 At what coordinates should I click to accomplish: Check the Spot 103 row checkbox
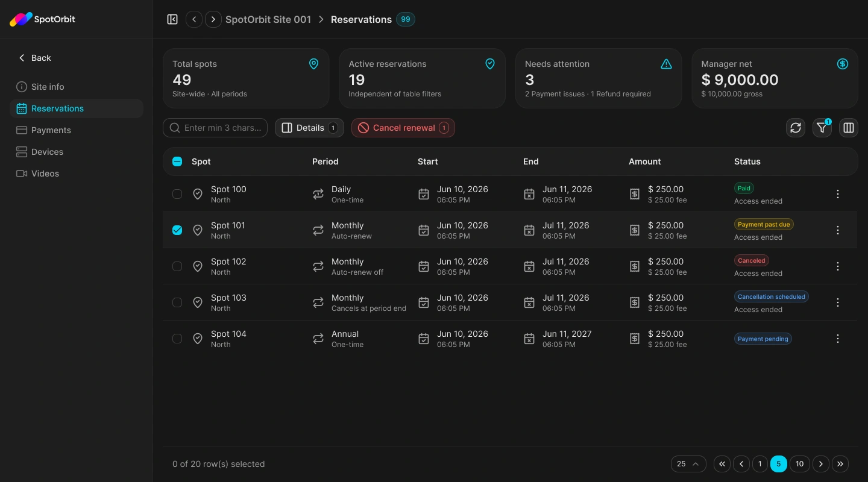coord(177,302)
